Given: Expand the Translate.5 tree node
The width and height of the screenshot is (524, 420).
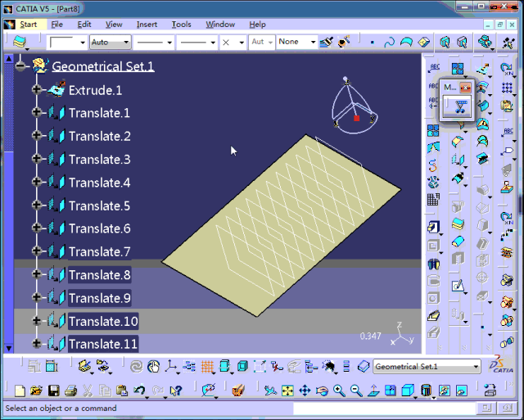Looking at the screenshot, I should [x=36, y=205].
